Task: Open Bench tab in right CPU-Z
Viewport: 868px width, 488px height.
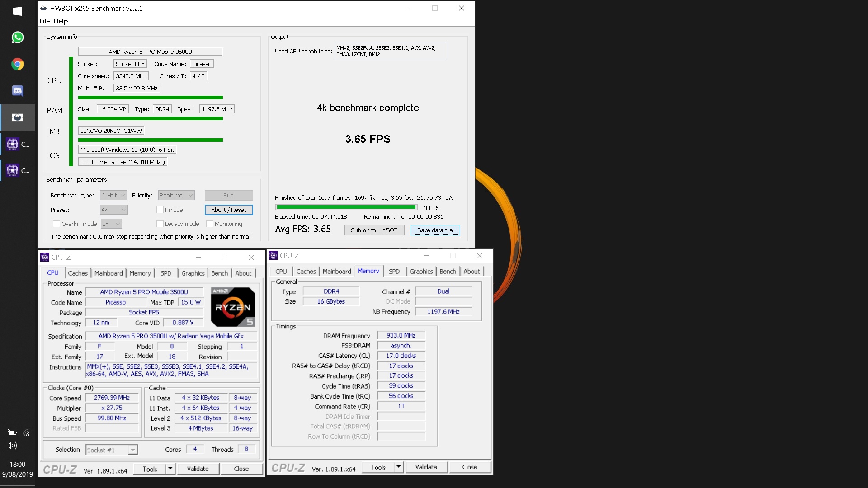Action: pyautogui.click(x=448, y=271)
